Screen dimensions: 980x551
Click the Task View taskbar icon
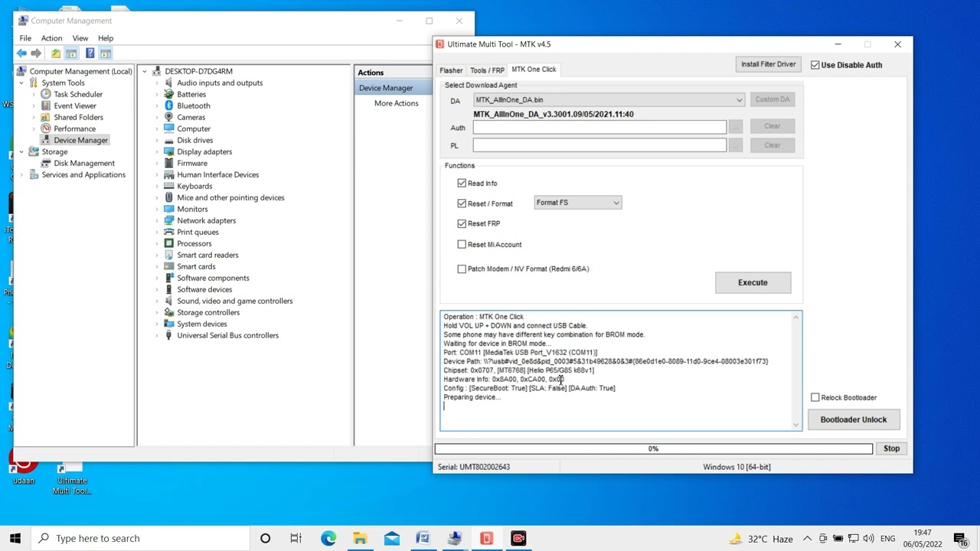pyautogui.click(x=296, y=538)
